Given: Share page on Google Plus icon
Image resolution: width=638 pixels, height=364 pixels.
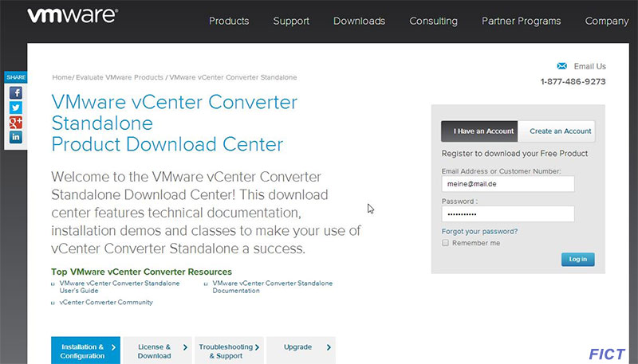Looking at the screenshot, I should [16, 123].
